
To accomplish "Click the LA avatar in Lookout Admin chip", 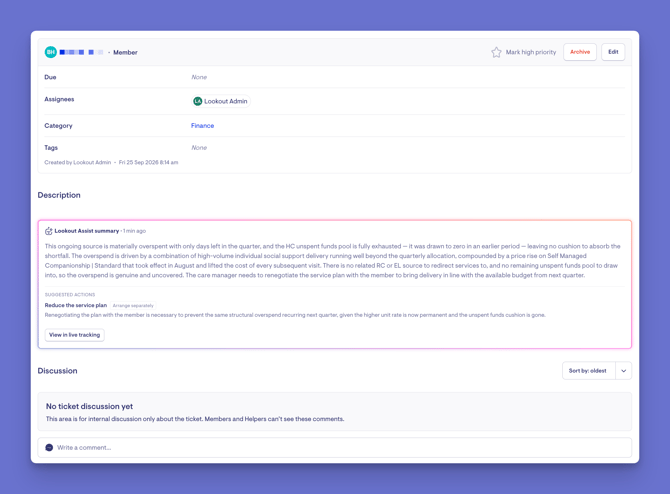I will tap(197, 101).
